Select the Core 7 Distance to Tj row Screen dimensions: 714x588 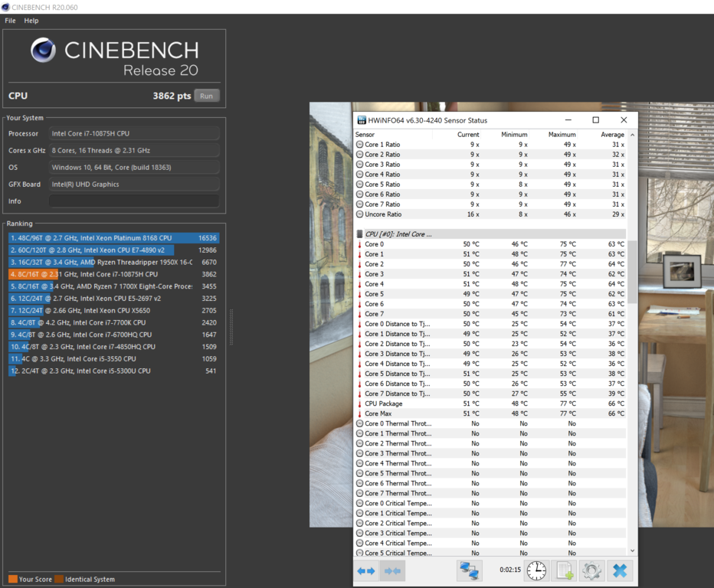click(x=491, y=394)
